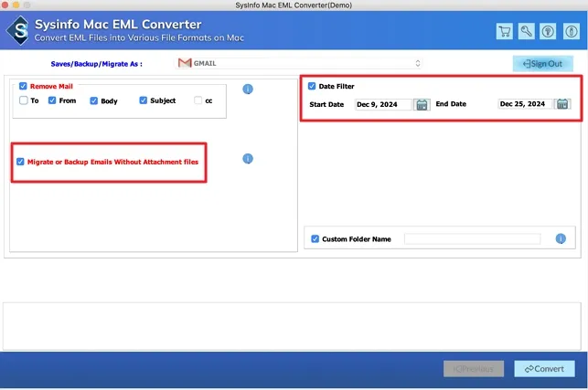This screenshot has height=390, width=588.
Task: Click the info about icon in header
Action: [x=572, y=31]
